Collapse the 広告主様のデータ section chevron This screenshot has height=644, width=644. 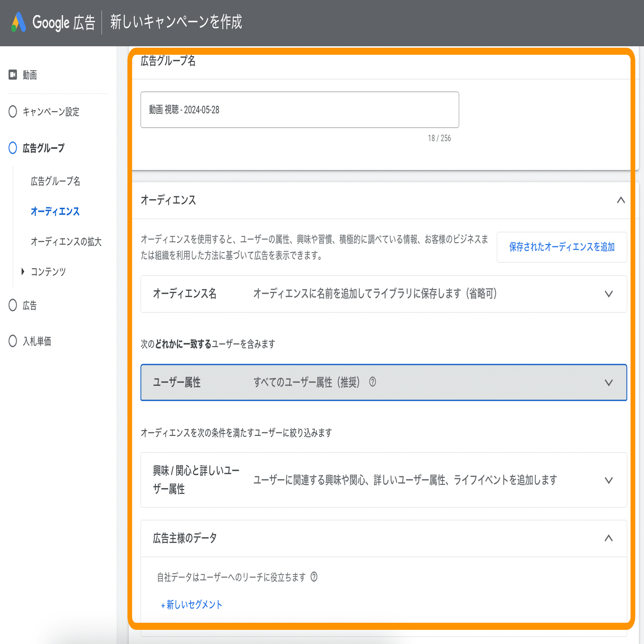pos(609,538)
